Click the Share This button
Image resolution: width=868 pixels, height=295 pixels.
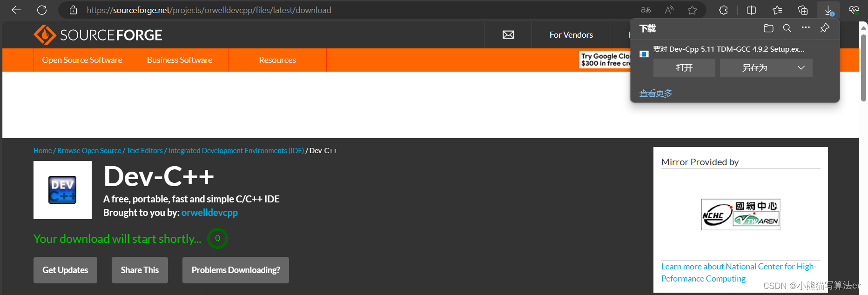point(140,270)
